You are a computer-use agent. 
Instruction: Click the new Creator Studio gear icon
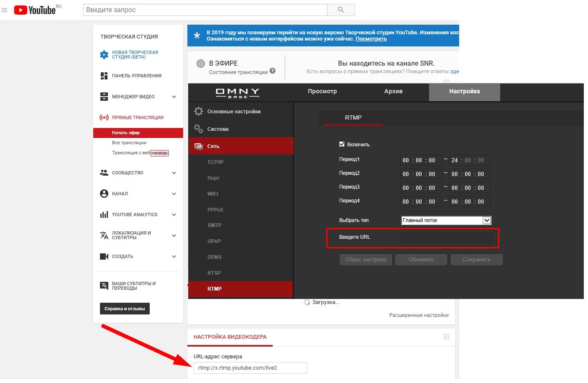tap(104, 55)
